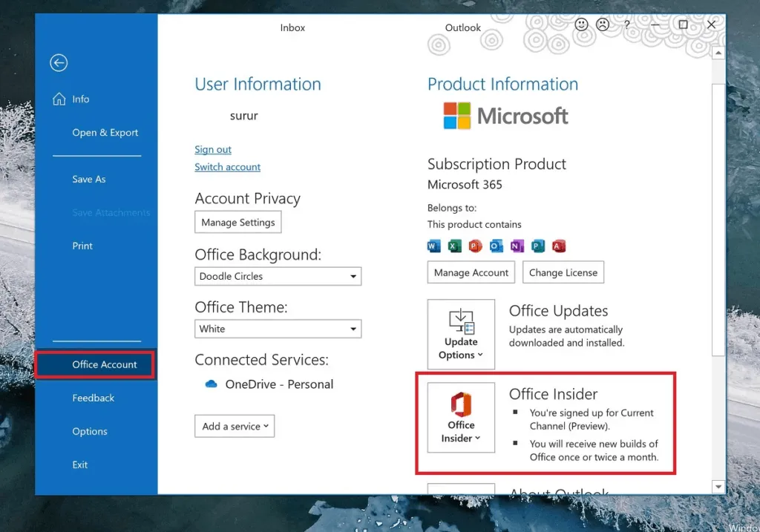Screen dimensions: 760x532
Task: Click the scrollbar down arrow
Action: tap(718, 487)
